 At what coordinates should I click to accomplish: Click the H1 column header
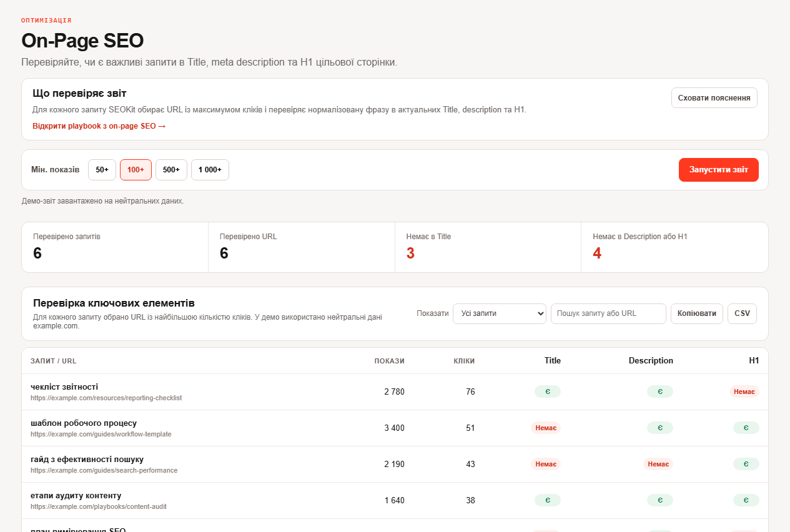point(754,361)
